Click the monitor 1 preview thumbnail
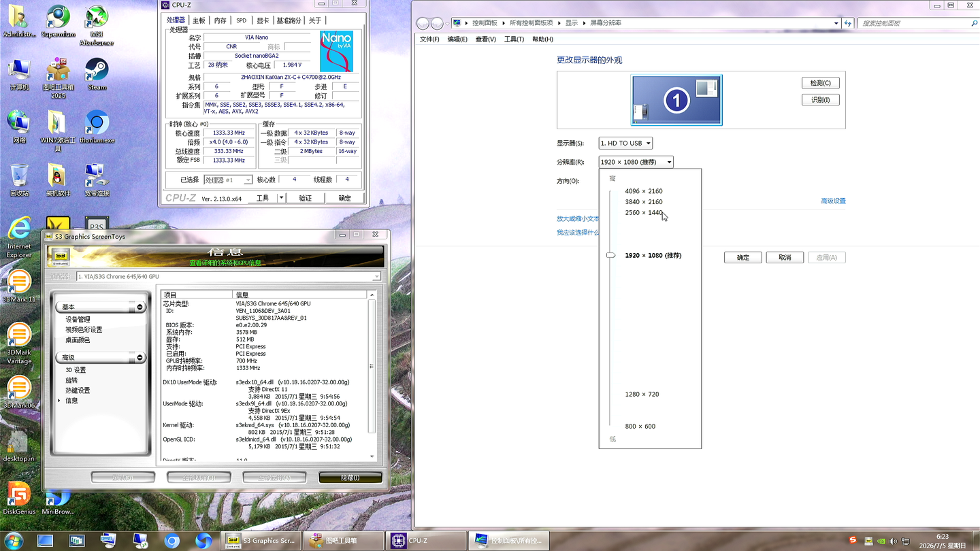 point(676,101)
